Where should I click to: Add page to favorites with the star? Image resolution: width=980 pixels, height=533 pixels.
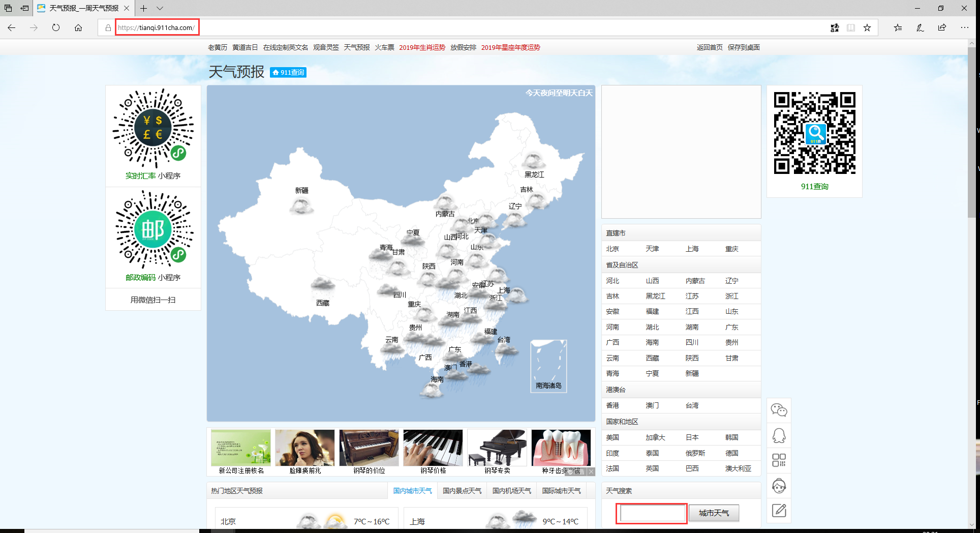tap(867, 28)
